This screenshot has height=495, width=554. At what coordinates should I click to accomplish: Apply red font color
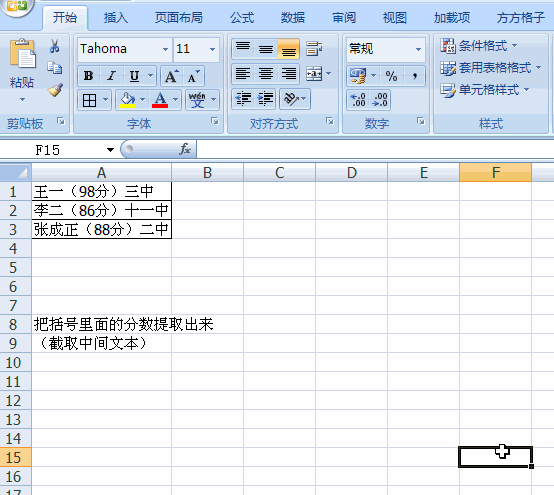click(160, 100)
